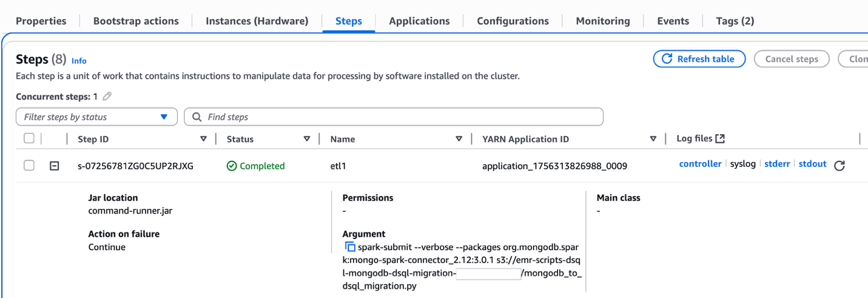The height and width of the screenshot is (298, 868).
Task: Check the etl1 step row checkbox
Action: 29,166
